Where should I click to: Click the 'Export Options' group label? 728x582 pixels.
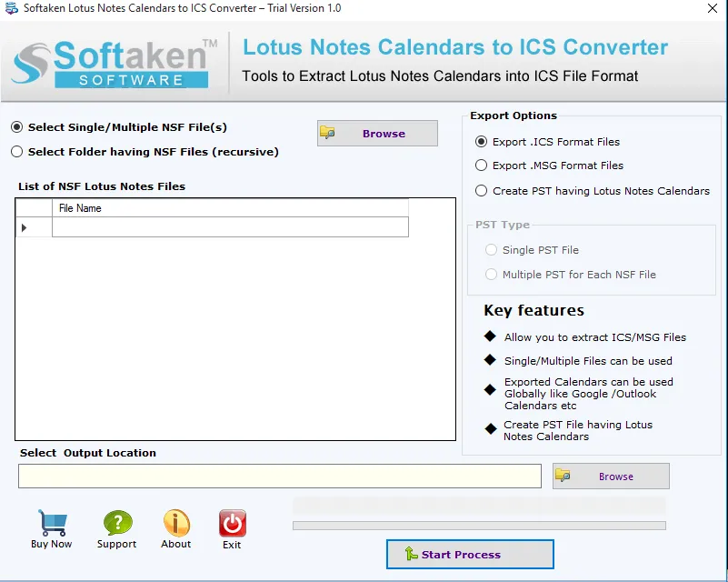[x=514, y=115]
